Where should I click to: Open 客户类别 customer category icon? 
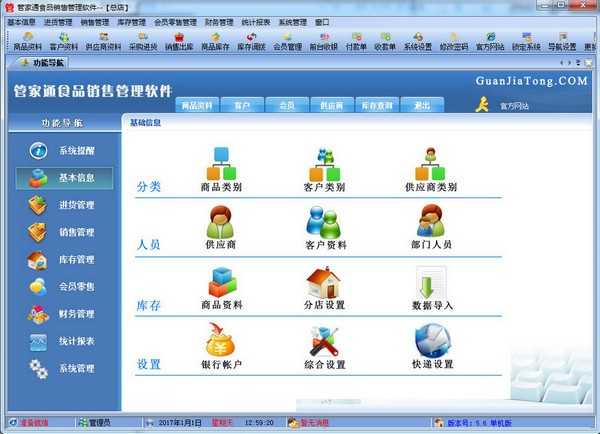[x=323, y=164]
